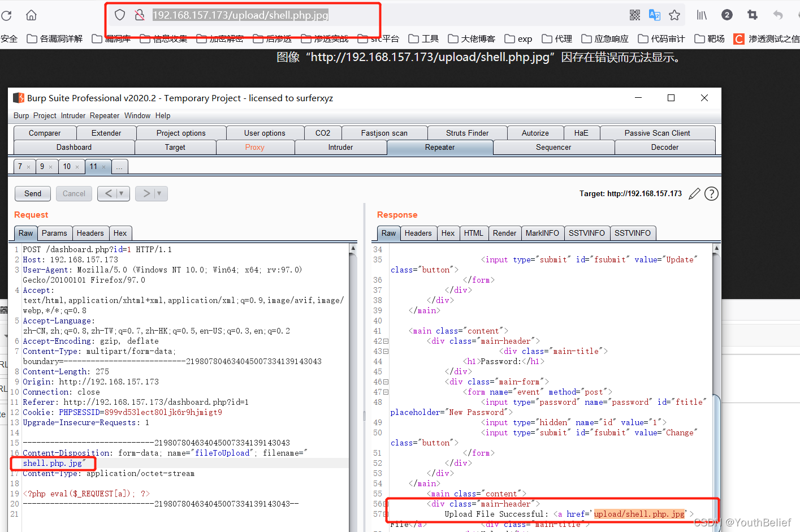Viewport: 800px width, 532px height.
Task: Close Repeater tab 10
Action: (x=77, y=167)
